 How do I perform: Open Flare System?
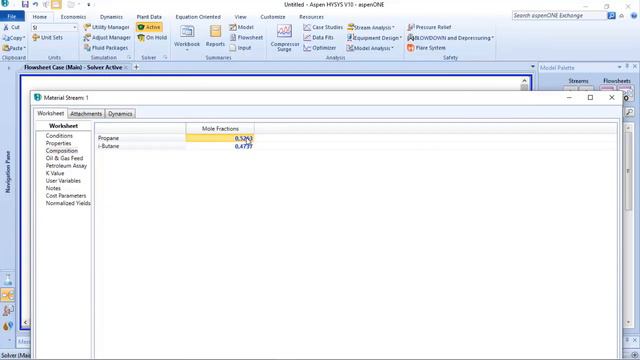(x=426, y=48)
